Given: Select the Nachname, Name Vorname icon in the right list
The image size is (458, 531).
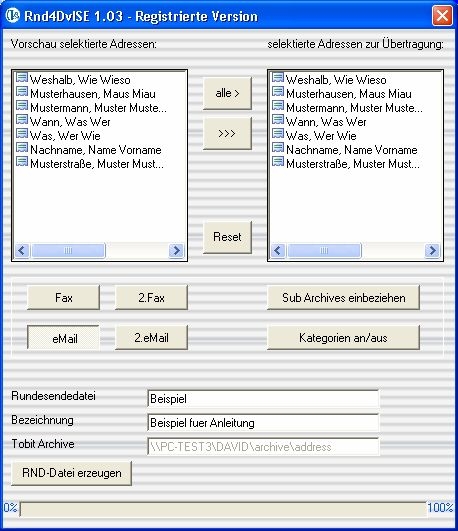Looking at the screenshot, I should (278, 148).
